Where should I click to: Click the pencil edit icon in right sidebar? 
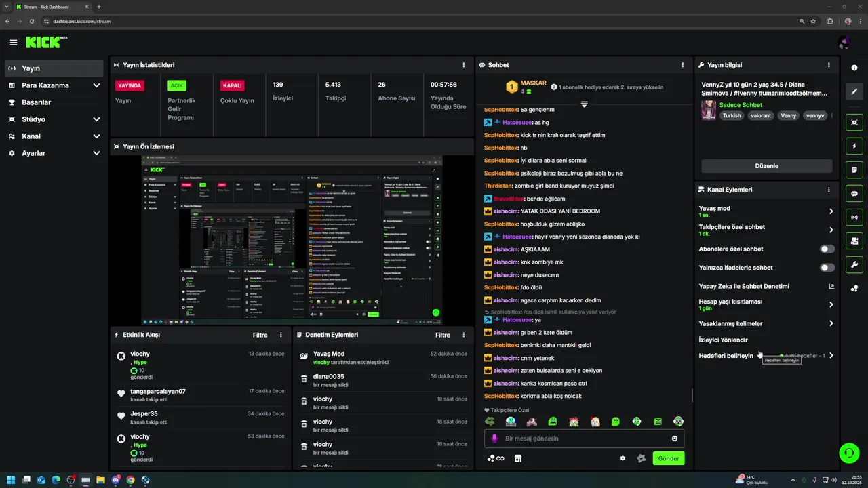(x=854, y=91)
